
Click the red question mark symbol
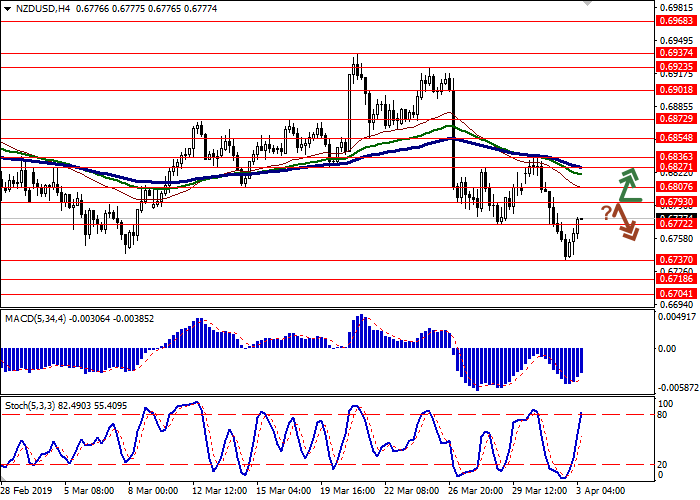[607, 212]
